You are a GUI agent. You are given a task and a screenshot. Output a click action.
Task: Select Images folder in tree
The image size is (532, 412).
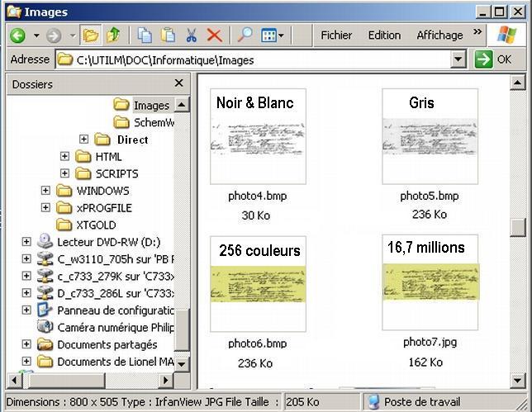(151, 106)
